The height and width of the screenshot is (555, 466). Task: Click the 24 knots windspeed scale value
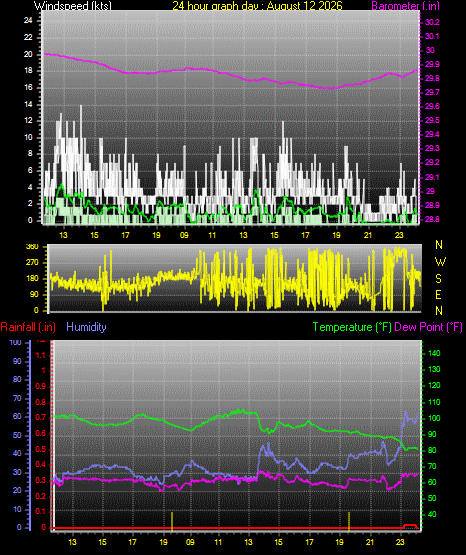click(28, 20)
